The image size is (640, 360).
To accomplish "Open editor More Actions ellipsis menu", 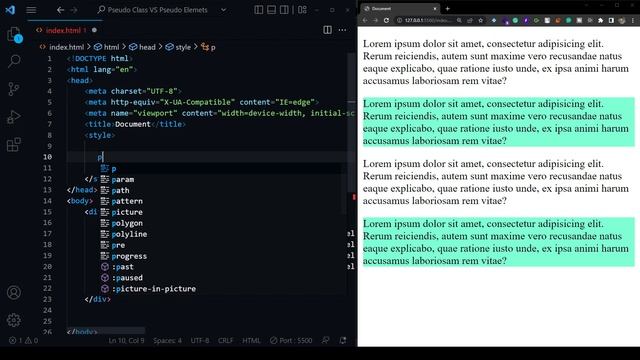I will [342, 30].
